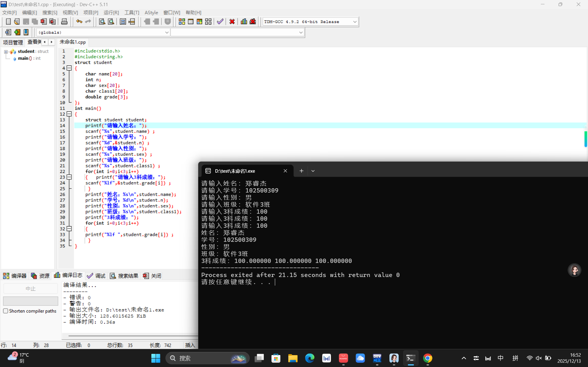Click the Close file toolbar icon
The image size is (588, 367).
coord(44,21)
